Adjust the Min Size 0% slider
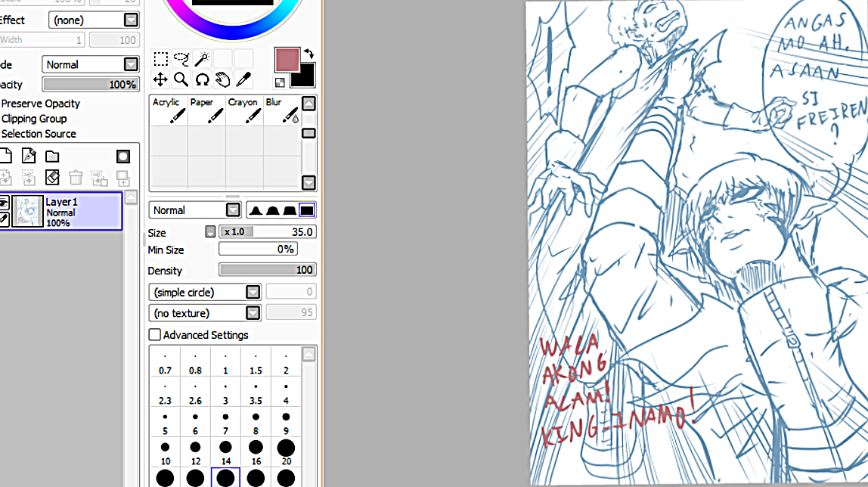 [x=258, y=249]
